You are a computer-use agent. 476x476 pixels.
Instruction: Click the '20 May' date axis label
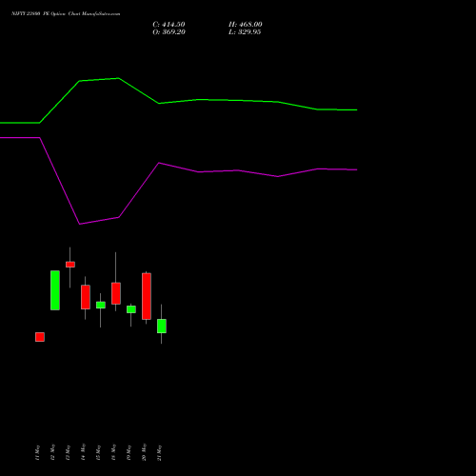(x=144, y=452)
